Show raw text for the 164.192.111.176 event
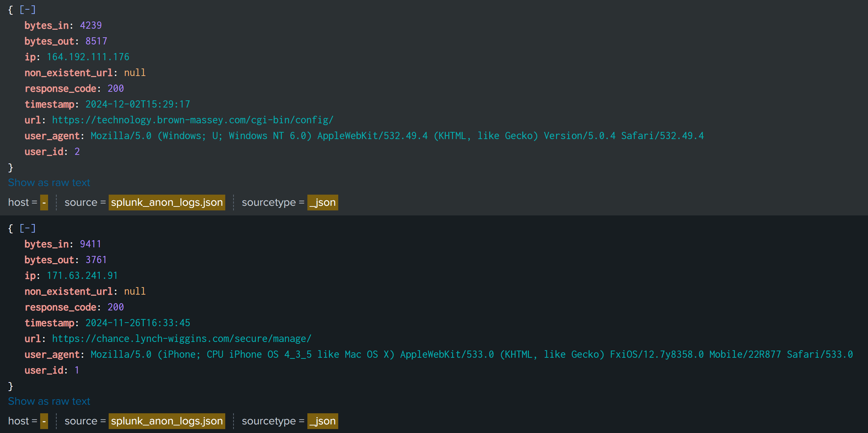 click(49, 183)
